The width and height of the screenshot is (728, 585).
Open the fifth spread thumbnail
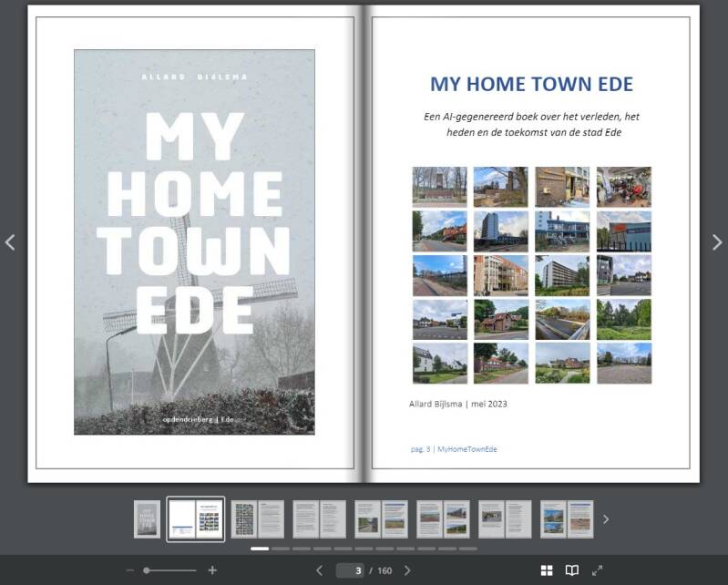click(x=381, y=519)
